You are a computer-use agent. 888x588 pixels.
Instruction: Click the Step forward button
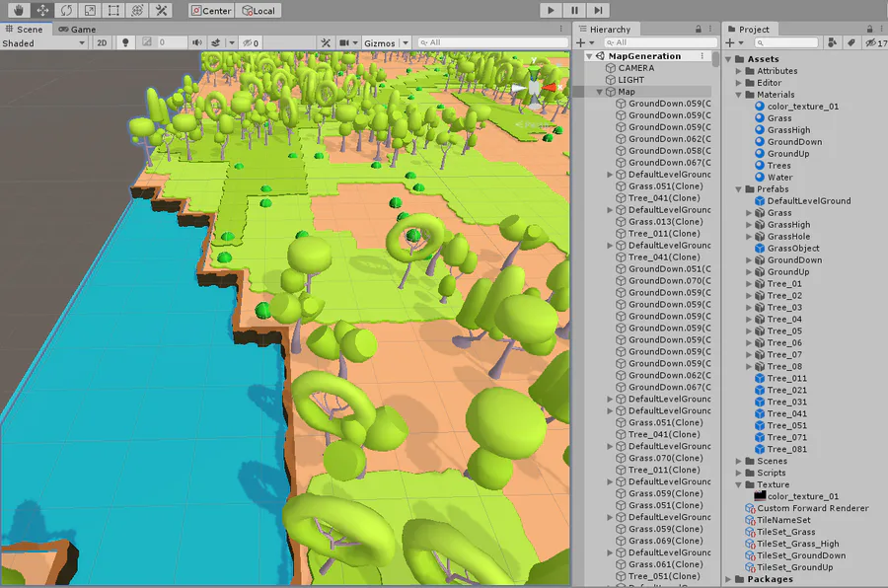pos(598,10)
